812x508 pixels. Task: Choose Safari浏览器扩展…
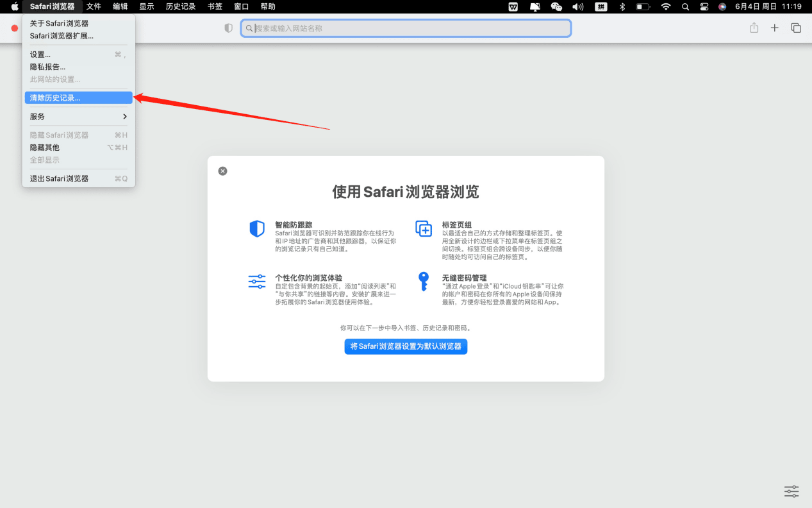coord(79,36)
